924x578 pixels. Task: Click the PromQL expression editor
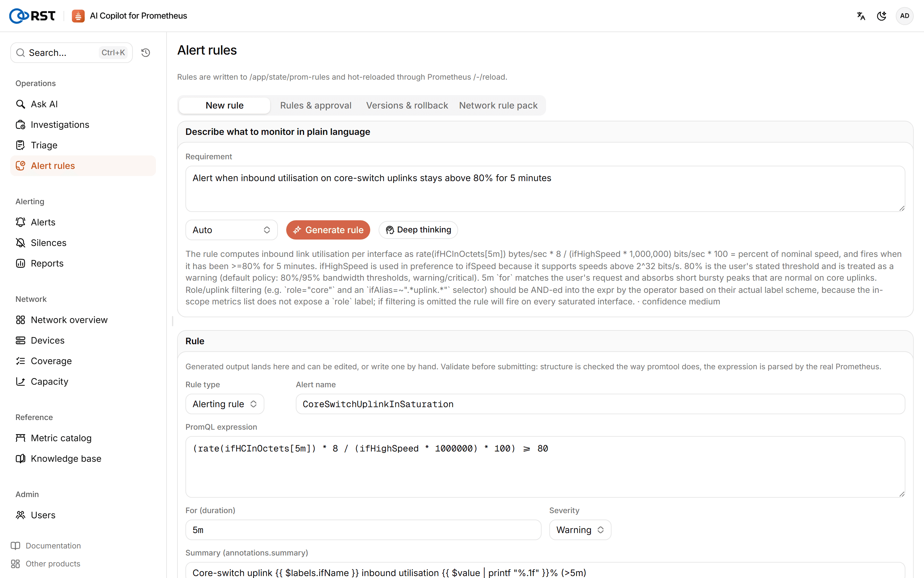point(545,467)
